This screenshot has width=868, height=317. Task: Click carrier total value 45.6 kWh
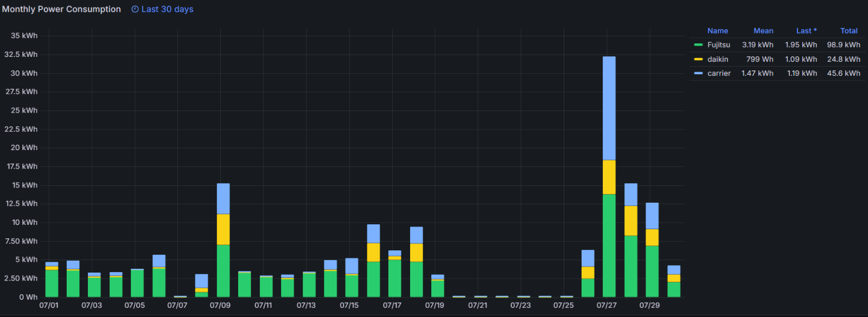pos(844,73)
